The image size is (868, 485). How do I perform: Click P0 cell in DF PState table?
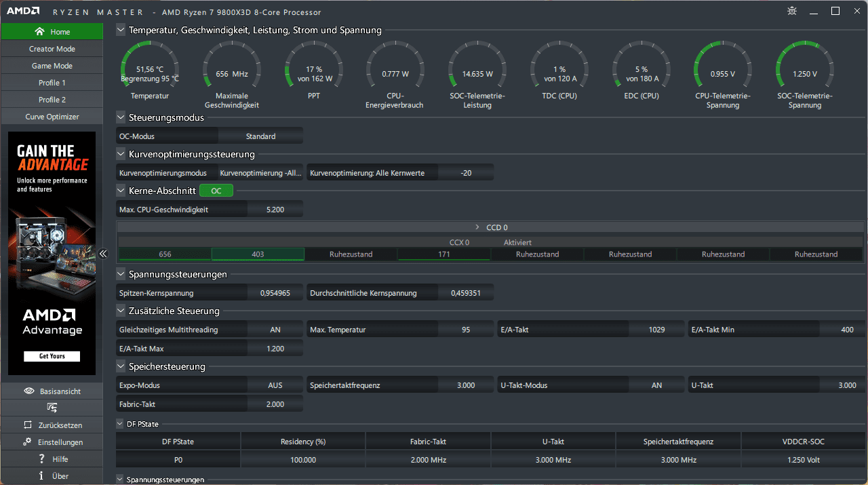coord(178,460)
